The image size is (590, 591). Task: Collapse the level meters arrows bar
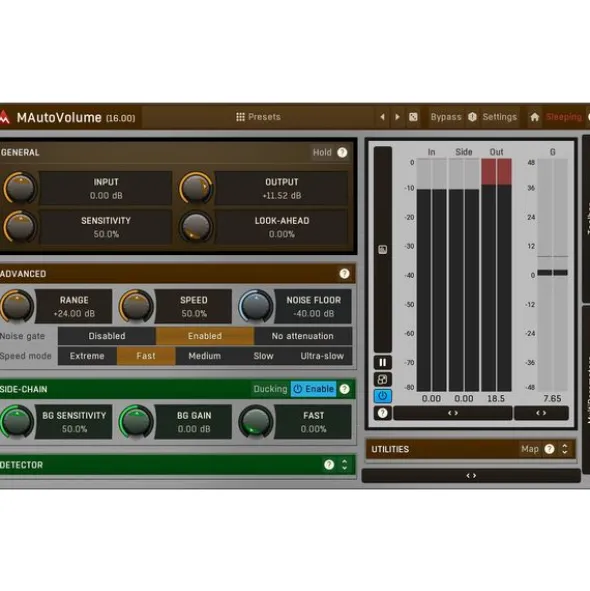tap(453, 413)
